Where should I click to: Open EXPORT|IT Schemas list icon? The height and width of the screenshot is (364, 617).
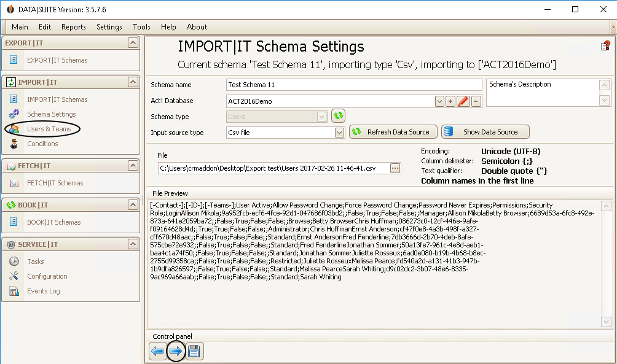[14, 60]
